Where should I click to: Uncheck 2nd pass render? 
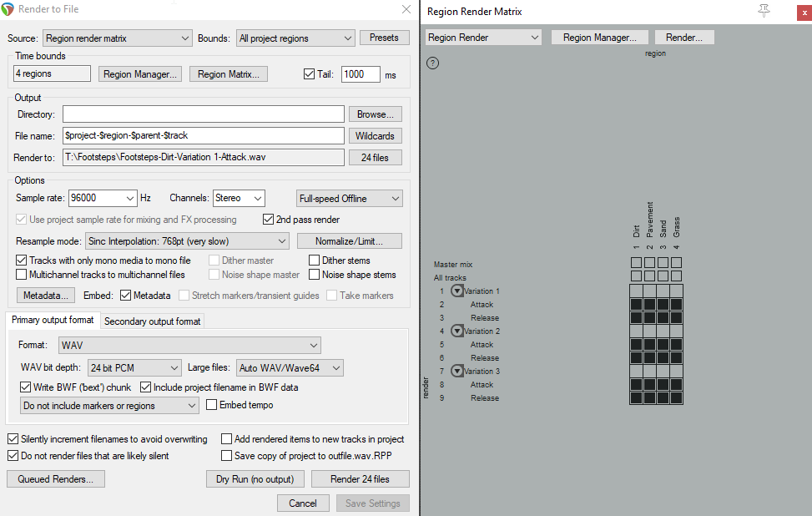point(269,220)
